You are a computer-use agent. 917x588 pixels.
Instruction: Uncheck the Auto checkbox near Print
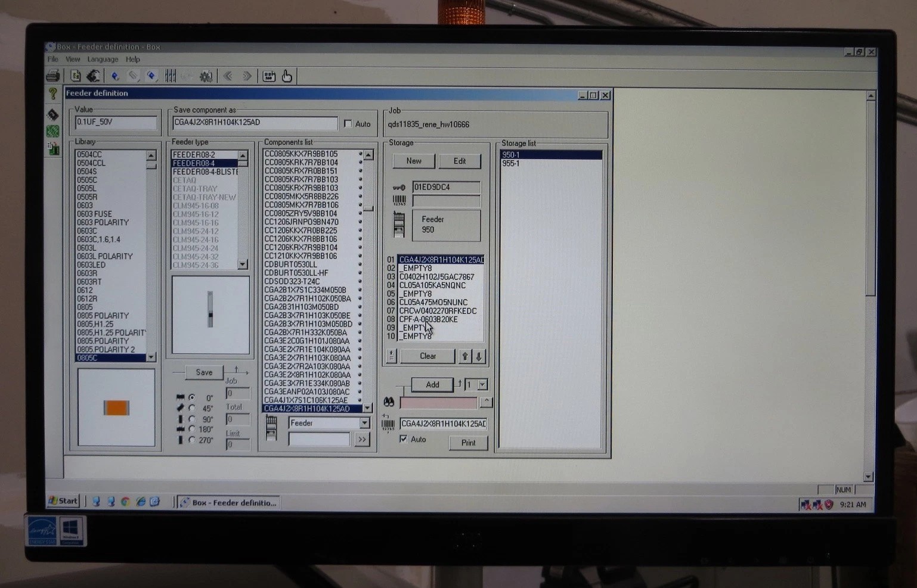[404, 439]
